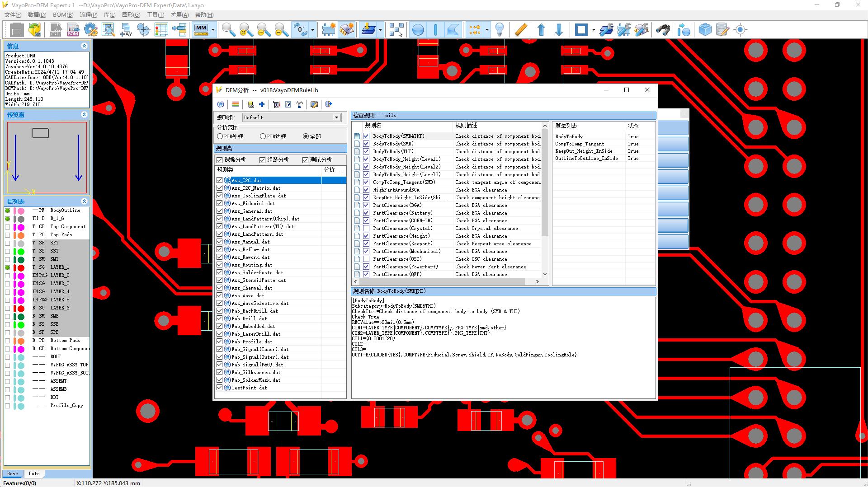Image resolution: width=868 pixels, height=487 pixels.
Task: Uncheck the 裸板分析 checkbox
Action: [220, 160]
